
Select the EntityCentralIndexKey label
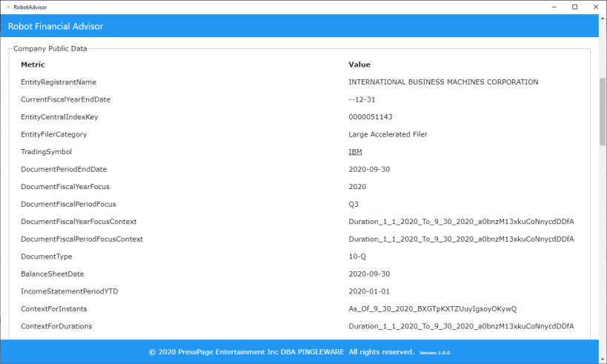(59, 117)
